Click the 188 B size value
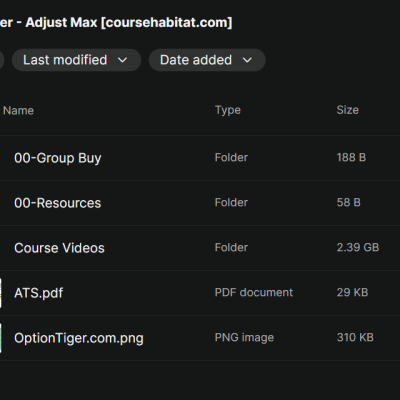 [351, 157]
